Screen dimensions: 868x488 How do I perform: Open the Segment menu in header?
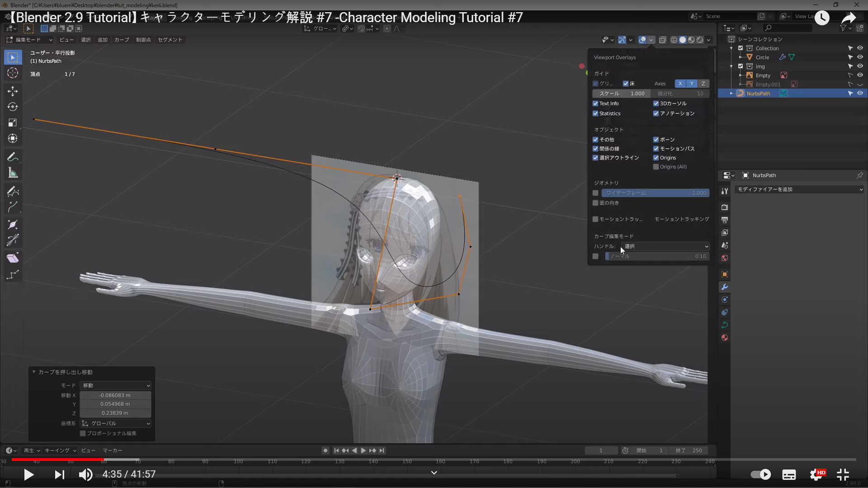170,40
